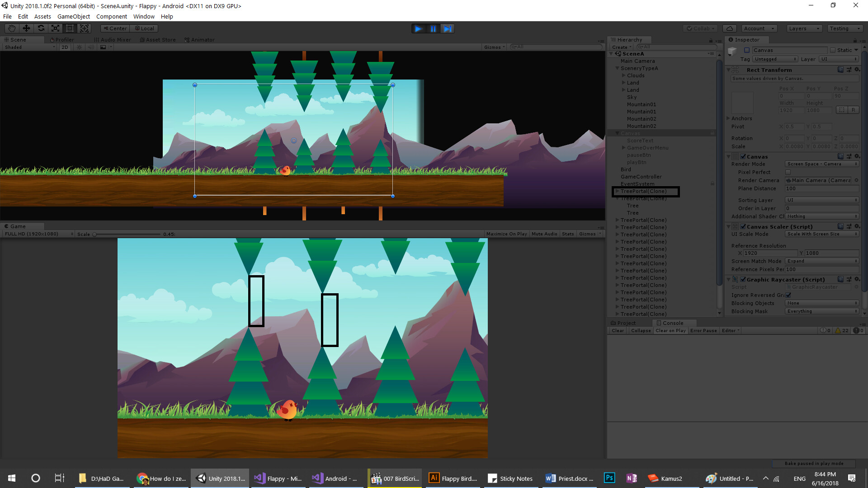Image resolution: width=868 pixels, height=488 pixels.
Task: Select the Rotate tool
Action: coord(41,28)
